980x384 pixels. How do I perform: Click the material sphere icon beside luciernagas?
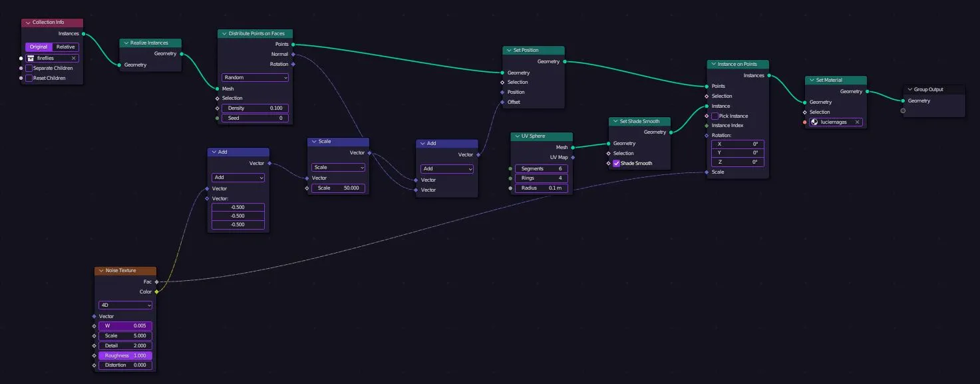pos(814,122)
